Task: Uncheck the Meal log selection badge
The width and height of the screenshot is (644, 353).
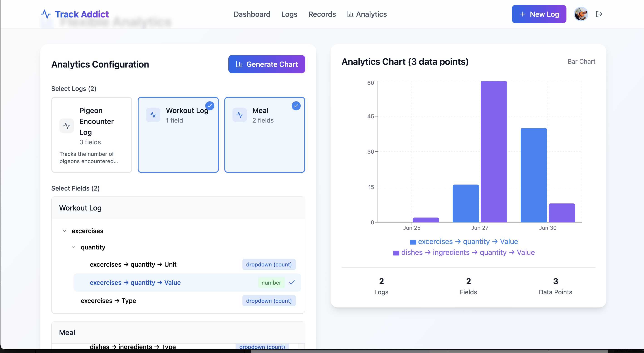Action: (296, 106)
